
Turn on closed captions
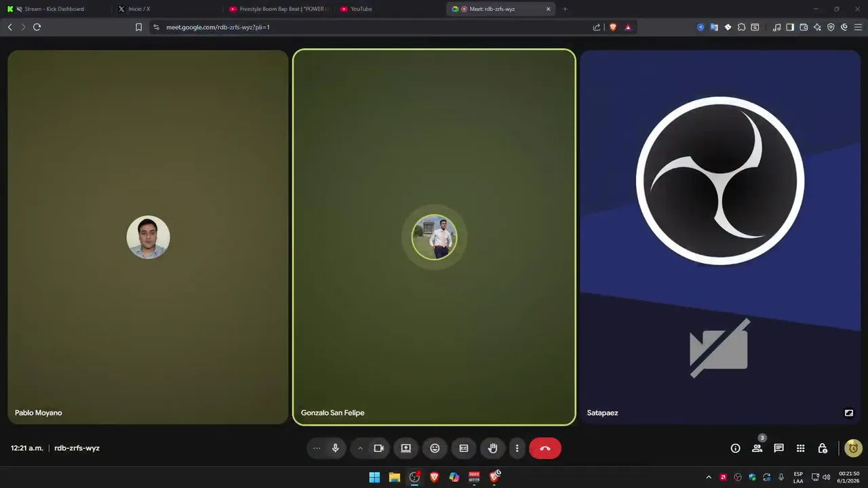point(464,448)
